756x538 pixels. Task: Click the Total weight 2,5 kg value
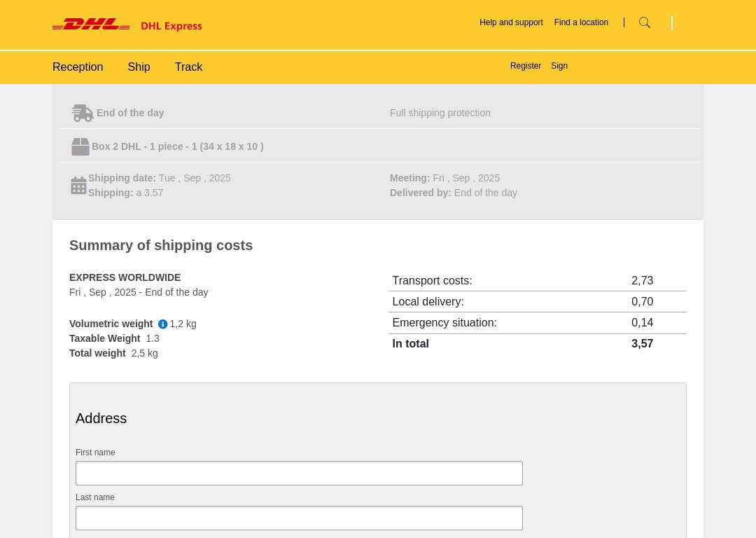pyautogui.click(x=145, y=353)
